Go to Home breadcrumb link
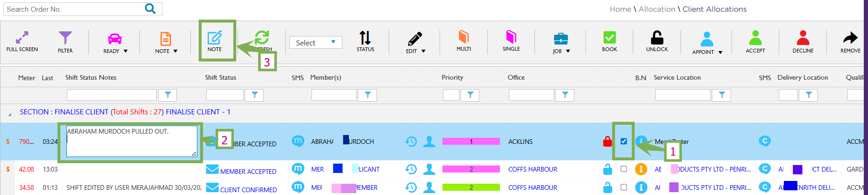The image size is (868, 195). click(x=620, y=9)
